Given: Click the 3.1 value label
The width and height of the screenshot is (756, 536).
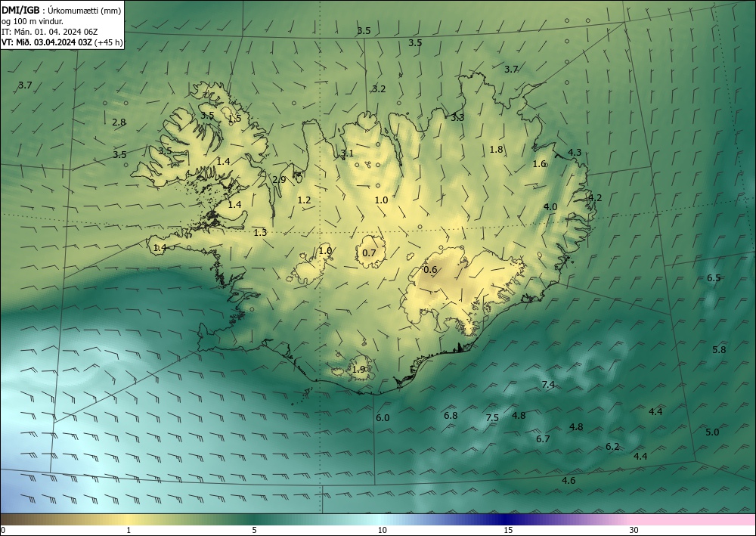Looking at the screenshot, I should (x=347, y=153).
